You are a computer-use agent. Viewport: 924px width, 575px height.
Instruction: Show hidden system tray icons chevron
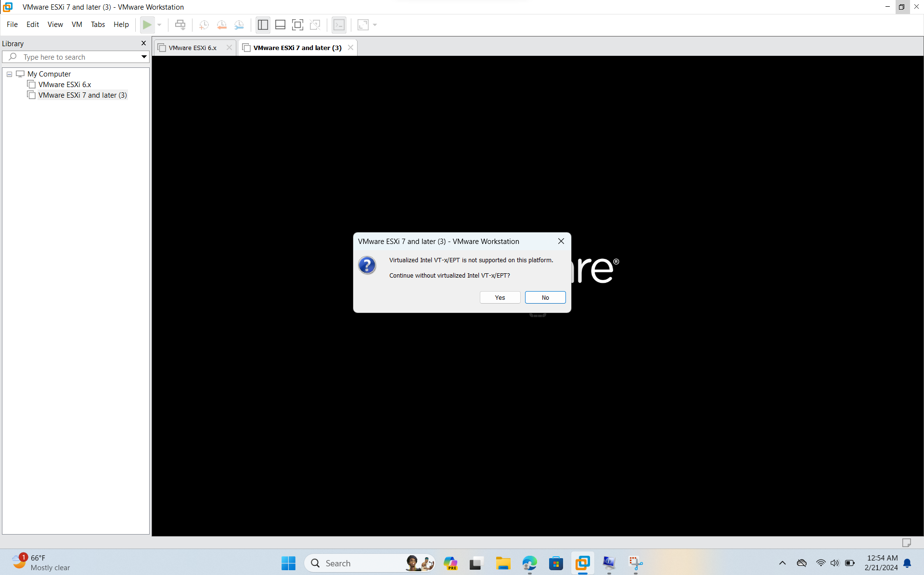[782, 563]
